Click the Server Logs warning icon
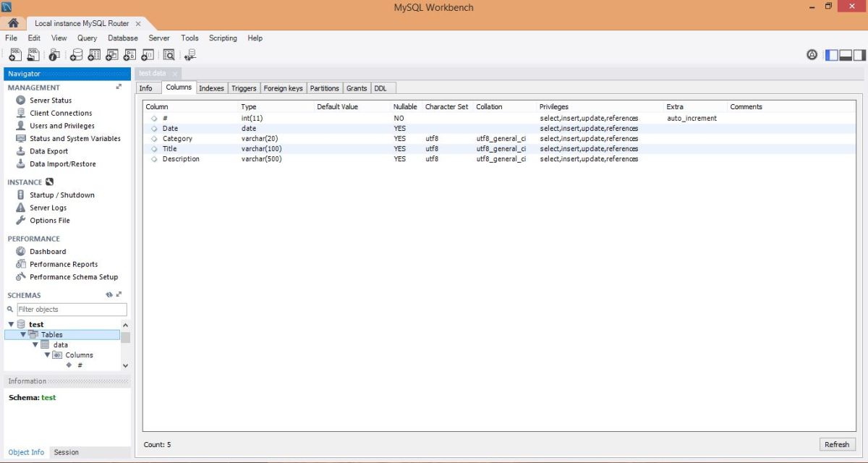Image resolution: width=868 pixels, height=463 pixels. [21, 208]
